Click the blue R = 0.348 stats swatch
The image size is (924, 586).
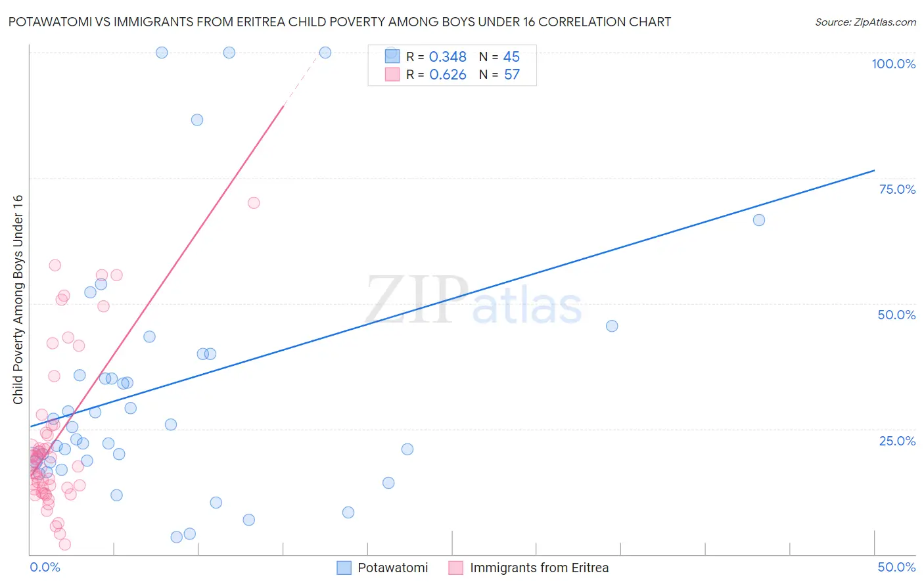coord(392,56)
